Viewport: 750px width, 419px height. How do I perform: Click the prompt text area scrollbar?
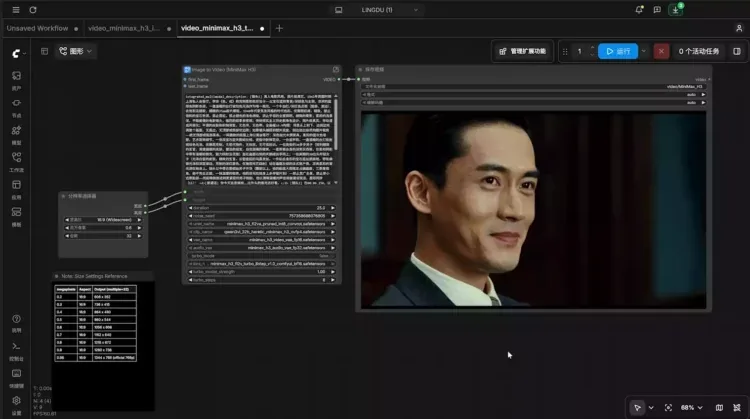336,124
